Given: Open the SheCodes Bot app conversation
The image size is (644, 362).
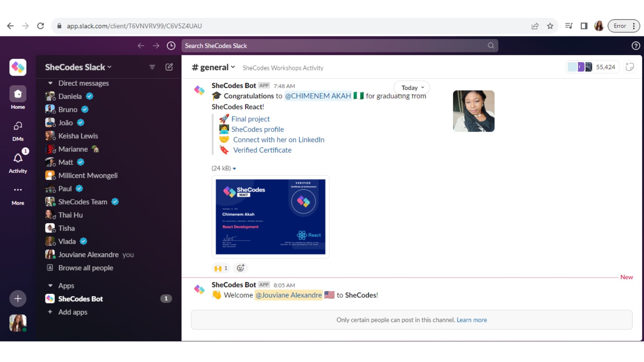Looking at the screenshot, I should 80,299.
